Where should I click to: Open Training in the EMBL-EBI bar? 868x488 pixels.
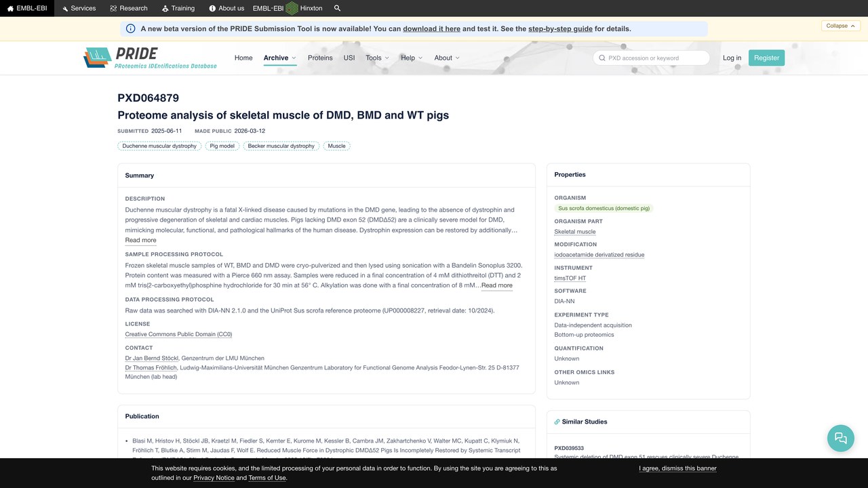click(x=178, y=8)
